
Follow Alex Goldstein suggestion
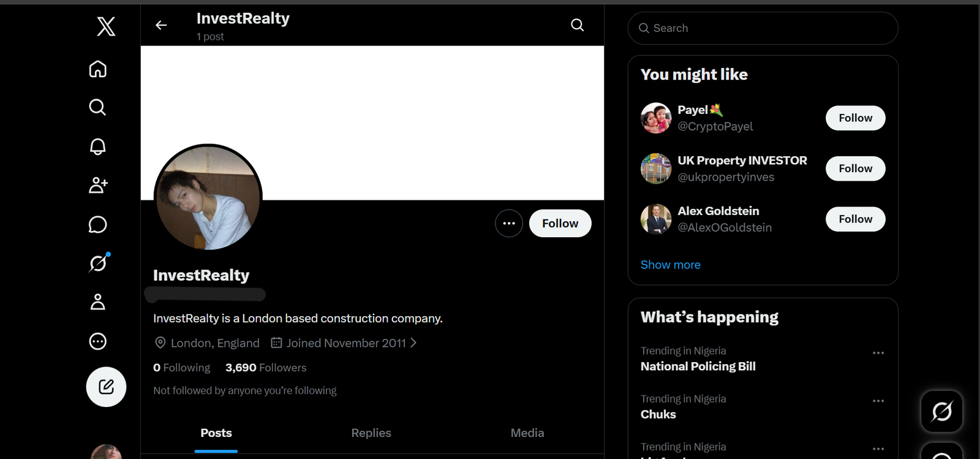coord(855,219)
